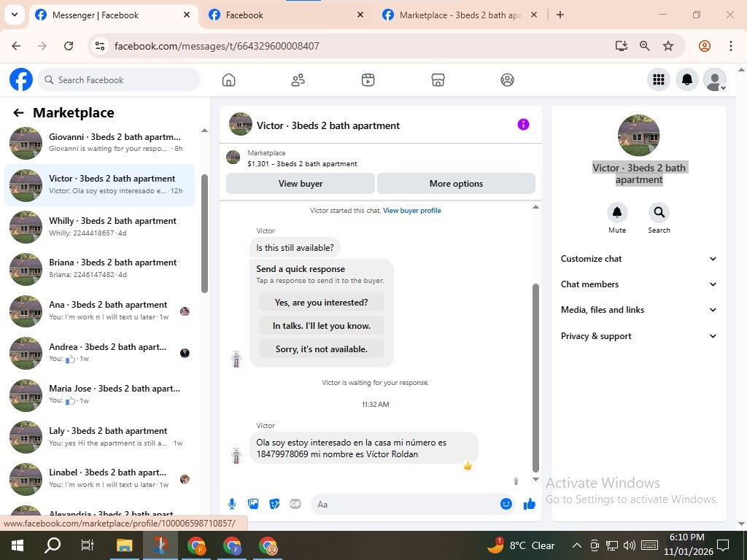Open File Explorer from the taskbar
This screenshot has width=747, height=560.
tap(124, 545)
